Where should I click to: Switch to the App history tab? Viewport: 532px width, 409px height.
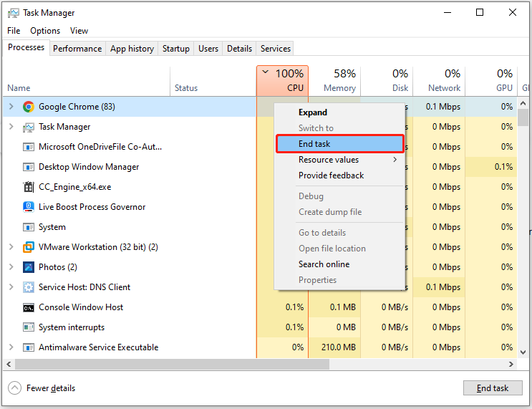tap(132, 49)
